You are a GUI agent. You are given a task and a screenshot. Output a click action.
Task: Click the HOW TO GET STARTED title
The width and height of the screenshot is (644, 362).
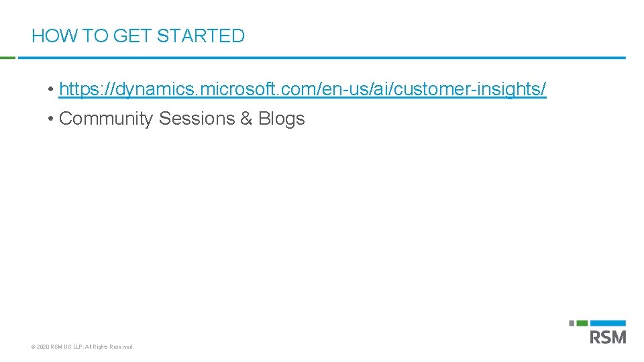138,36
